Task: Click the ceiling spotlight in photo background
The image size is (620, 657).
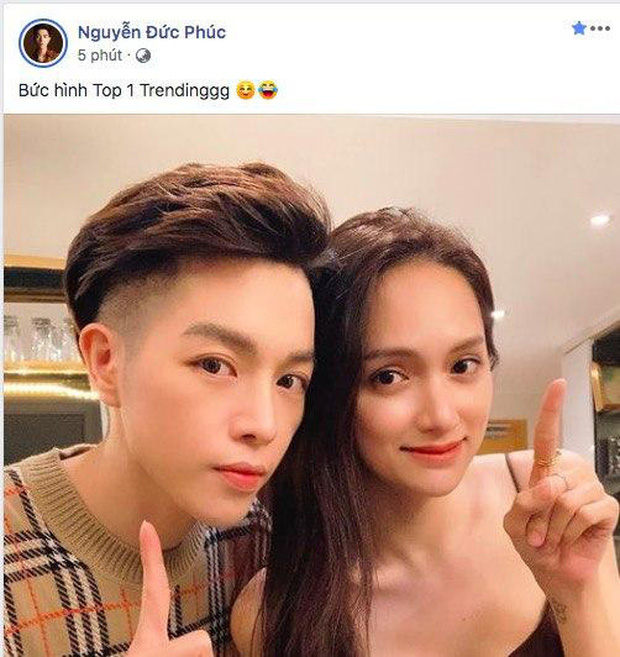Action: (x=600, y=220)
